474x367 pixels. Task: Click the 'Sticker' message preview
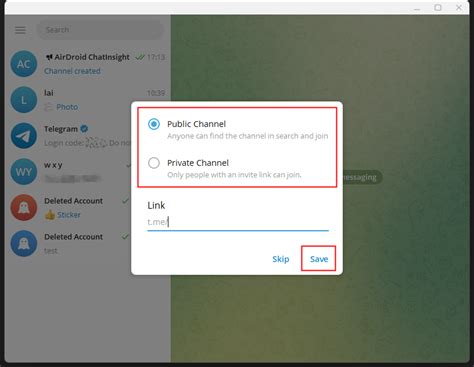69,215
